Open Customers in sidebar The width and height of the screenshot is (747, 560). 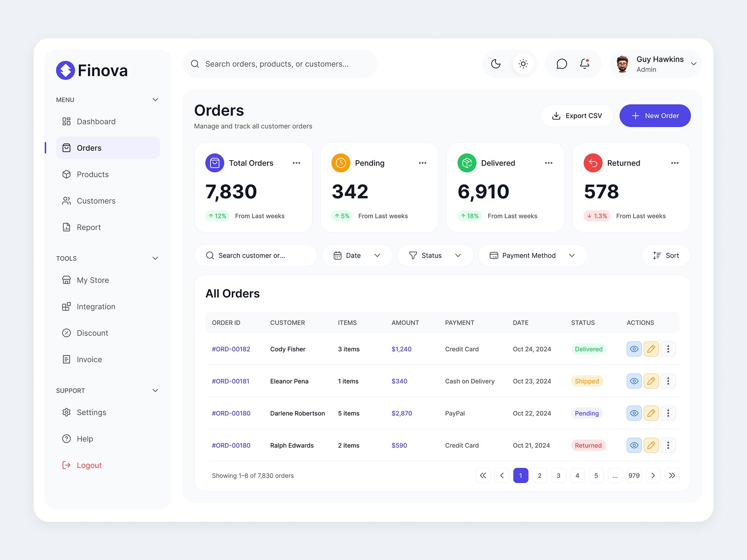point(108,201)
